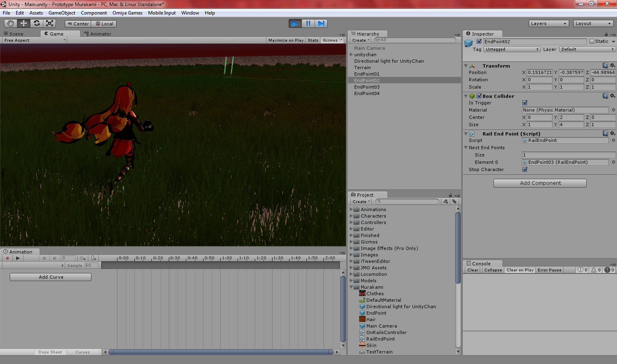This screenshot has height=364, width=617.
Task: Switch to Dope Sheet view in Animation
Action: coord(50,352)
